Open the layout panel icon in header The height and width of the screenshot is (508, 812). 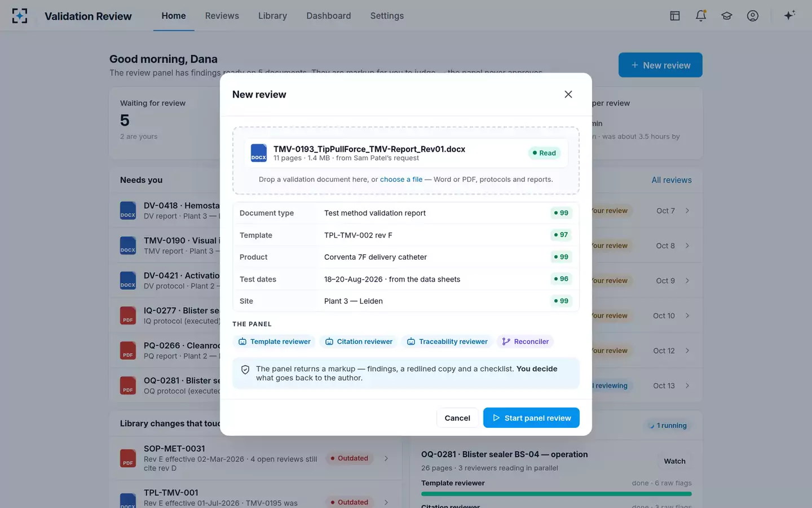(x=675, y=16)
